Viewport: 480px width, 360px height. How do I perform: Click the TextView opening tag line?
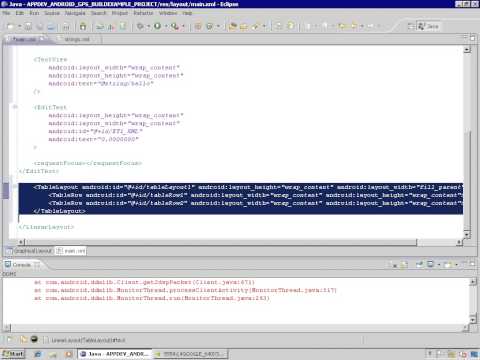click(x=50, y=59)
